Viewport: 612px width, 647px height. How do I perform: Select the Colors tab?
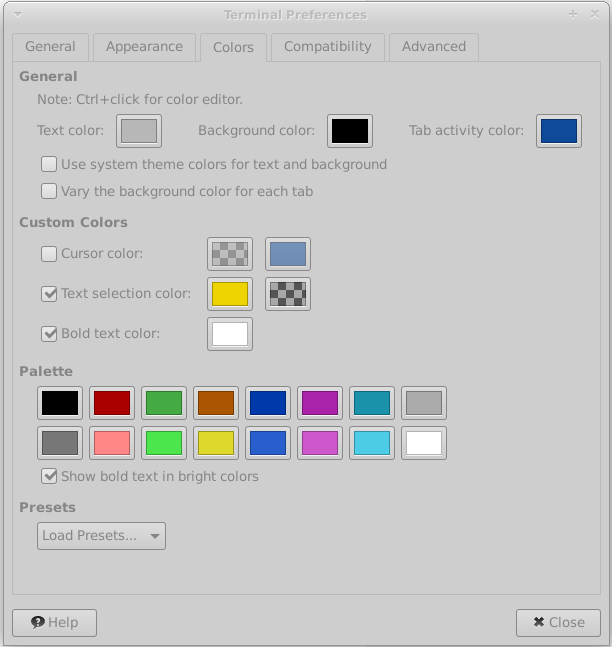(234, 47)
